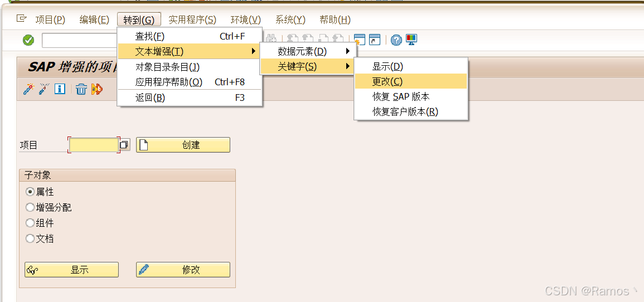Select 恢复 SAP 版本 submenu entry
644x302 pixels.
(411, 96)
